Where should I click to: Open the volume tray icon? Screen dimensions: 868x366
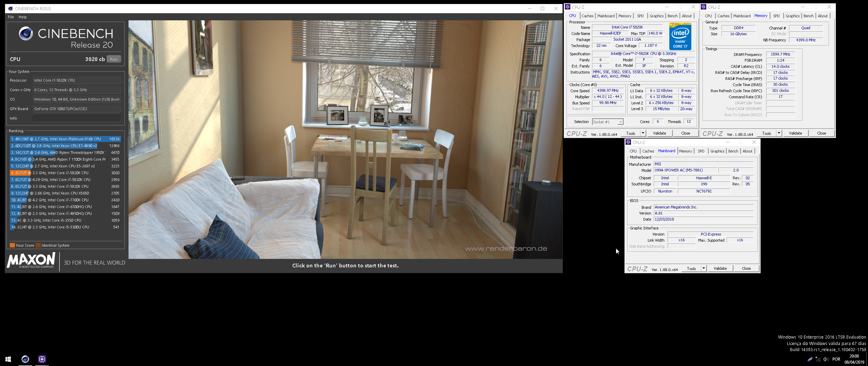(826, 359)
